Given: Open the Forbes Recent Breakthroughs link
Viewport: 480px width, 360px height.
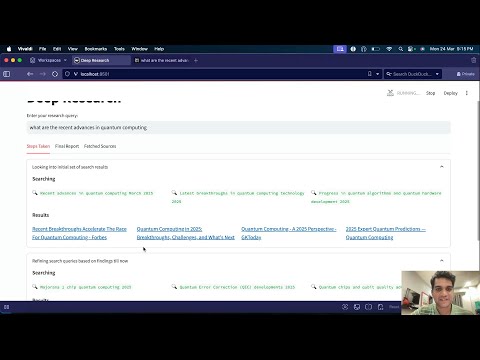Looking at the screenshot, I should (79, 233).
